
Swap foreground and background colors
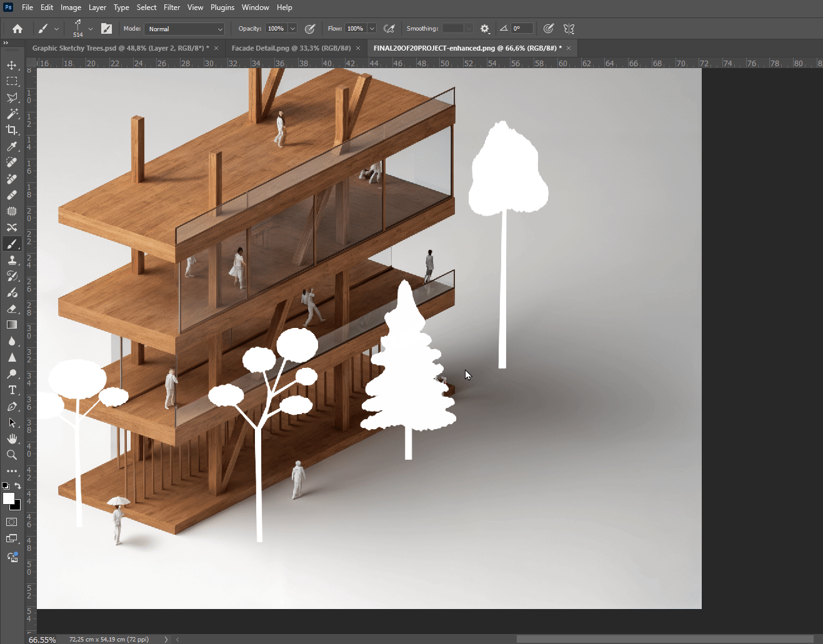[18, 485]
